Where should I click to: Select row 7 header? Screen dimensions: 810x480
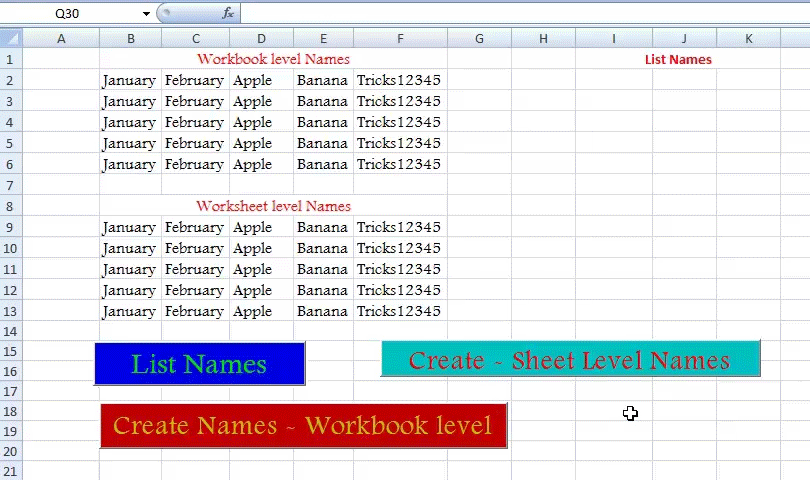pos(11,185)
